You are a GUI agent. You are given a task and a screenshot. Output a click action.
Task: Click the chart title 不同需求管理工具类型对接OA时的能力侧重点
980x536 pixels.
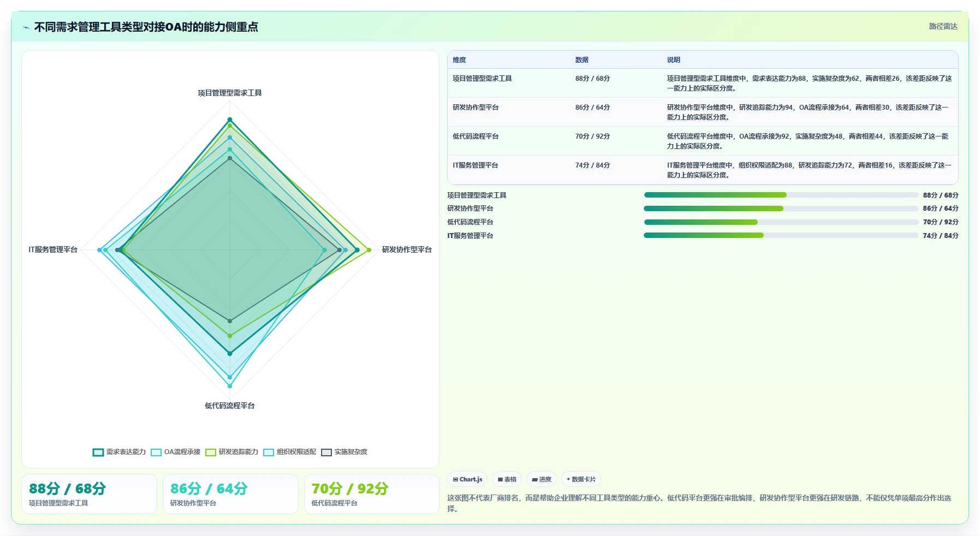(x=146, y=27)
